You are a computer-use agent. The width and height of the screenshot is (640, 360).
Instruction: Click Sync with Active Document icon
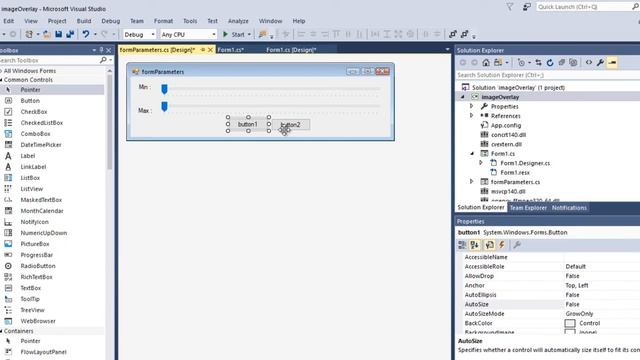[538, 62]
